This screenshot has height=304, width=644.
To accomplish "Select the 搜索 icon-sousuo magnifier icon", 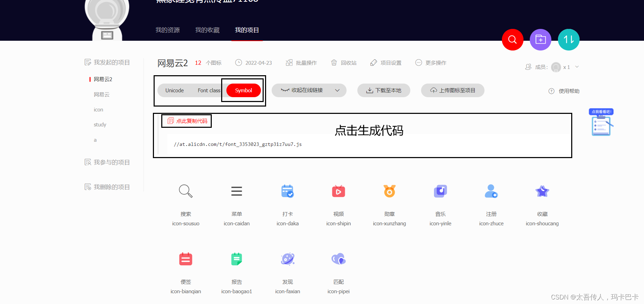I will pyautogui.click(x=186, y=191).
